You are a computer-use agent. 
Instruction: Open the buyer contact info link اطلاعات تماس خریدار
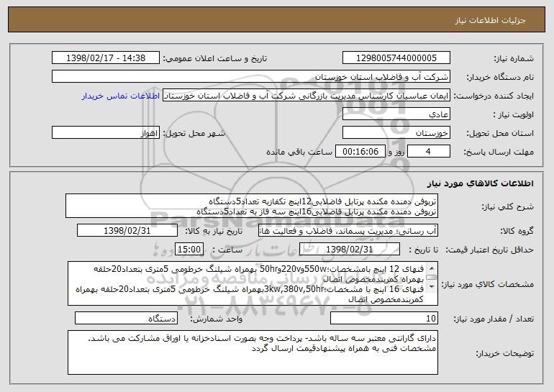click(x=120, y=96)
